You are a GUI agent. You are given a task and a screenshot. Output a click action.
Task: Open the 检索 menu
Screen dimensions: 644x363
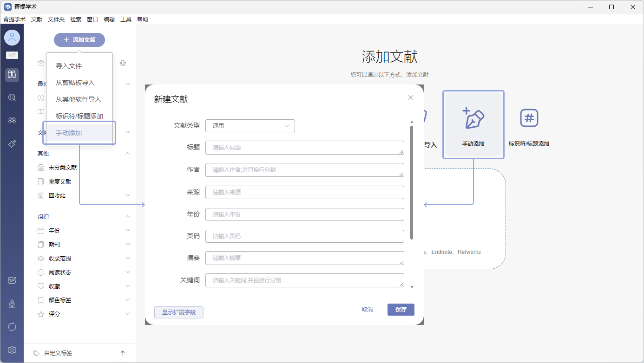tap(76, 19)
